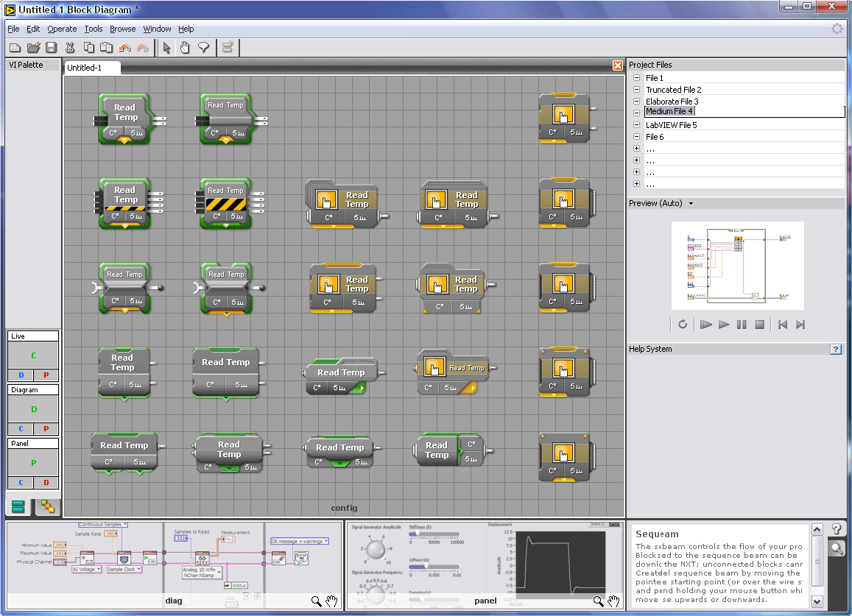Open the Preview (Auto) dropdown arrow
The image size is (852, 616).
[x=691, y=203]
